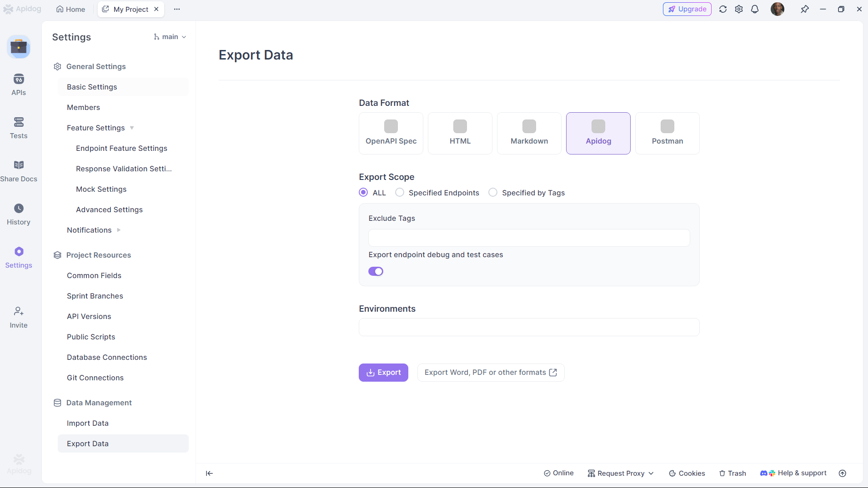
Task: Click the Export button
Action: coord(383,373)
